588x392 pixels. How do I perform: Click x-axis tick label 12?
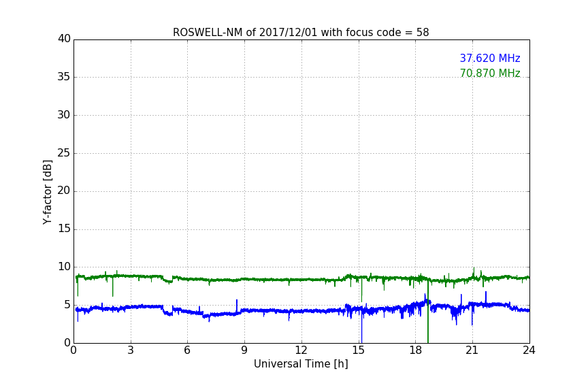[301, 350]
